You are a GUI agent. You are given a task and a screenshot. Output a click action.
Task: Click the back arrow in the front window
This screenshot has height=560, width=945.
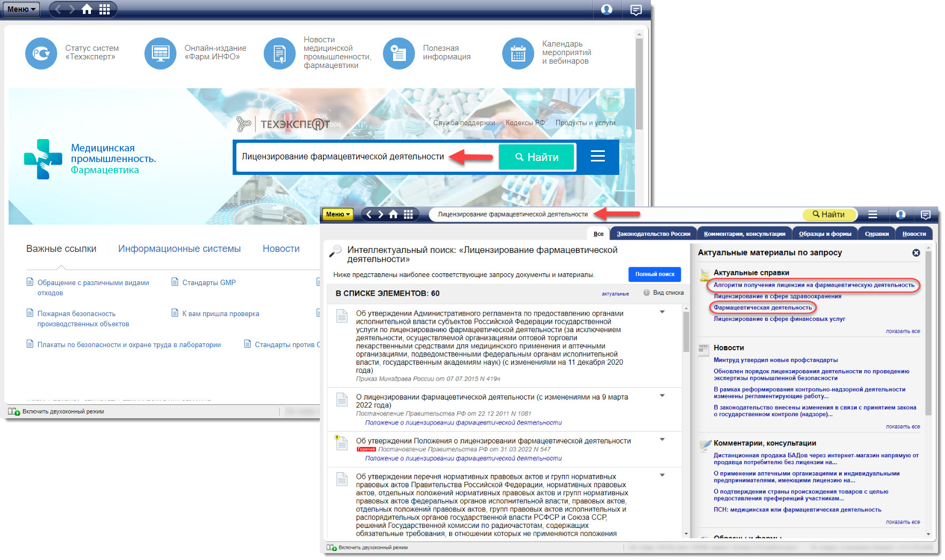click(x=369, y=214)
